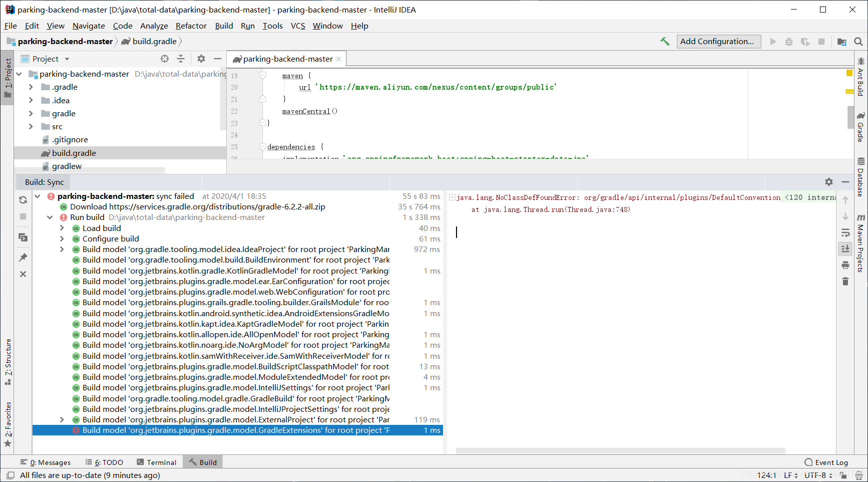
Task: Click UTF-8 encoding in status bar
Action: pos(818,475)
